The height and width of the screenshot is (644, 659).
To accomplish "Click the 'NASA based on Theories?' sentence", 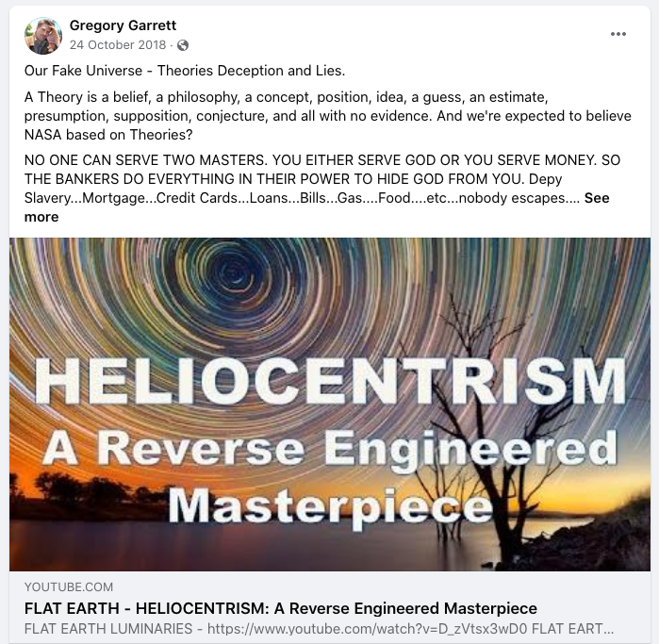I will [108, 135].
